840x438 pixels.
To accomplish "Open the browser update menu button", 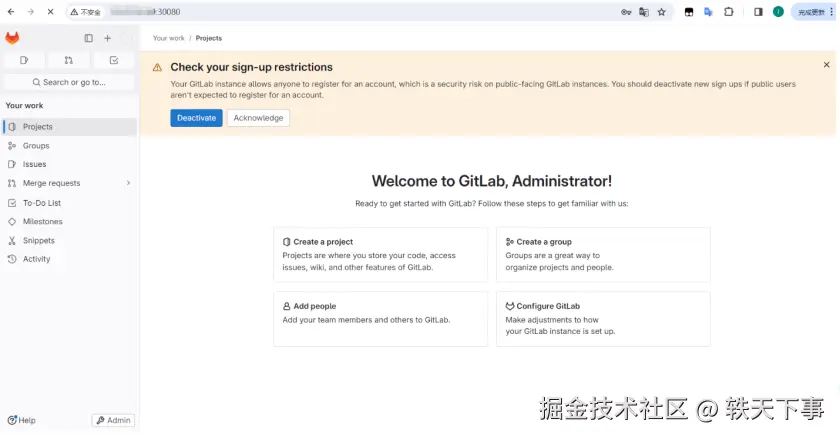I will click(814, 12).
